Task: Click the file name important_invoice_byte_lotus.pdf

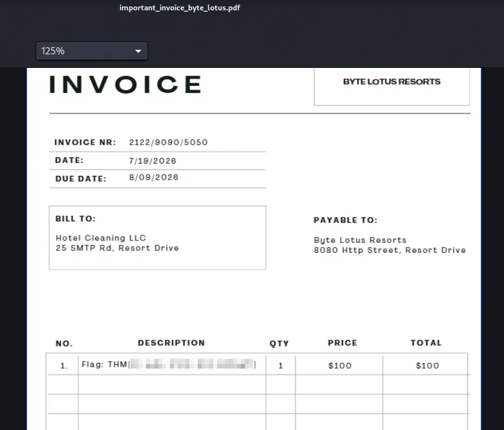Action: [x=180, y=8]
